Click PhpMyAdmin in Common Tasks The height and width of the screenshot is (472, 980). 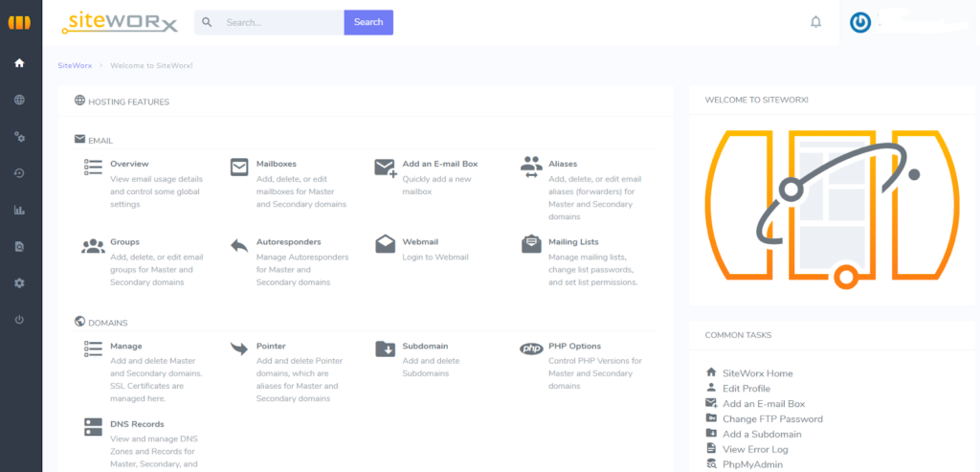752,464
